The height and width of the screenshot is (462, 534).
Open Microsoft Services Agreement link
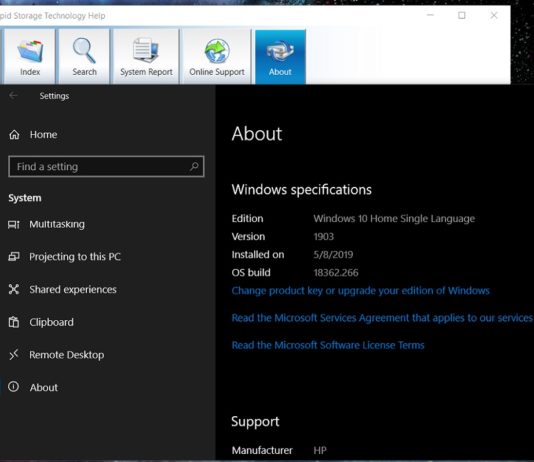click(x=382, y=318)
